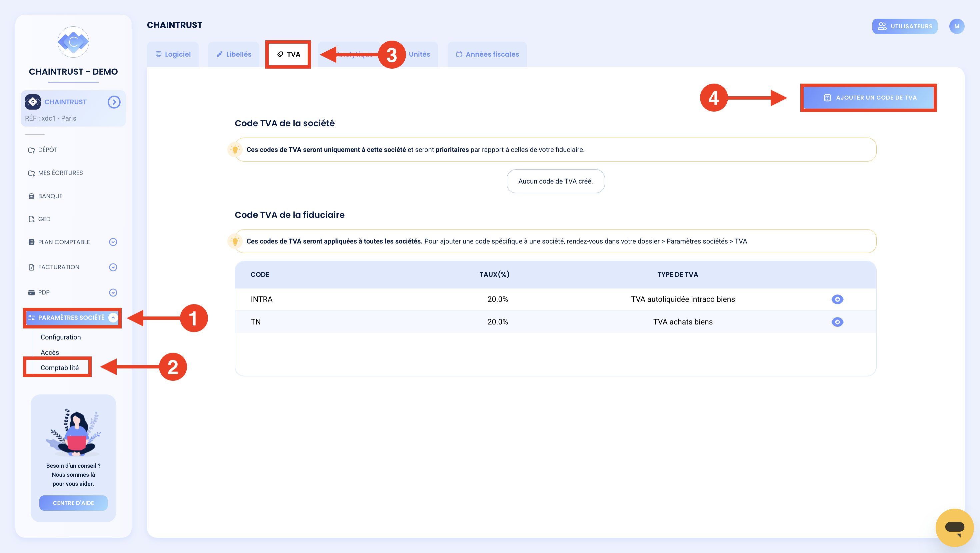Switch to the Années fiscales tab
The width and height of the screenshot is (980, 553).
click(487, 54)
